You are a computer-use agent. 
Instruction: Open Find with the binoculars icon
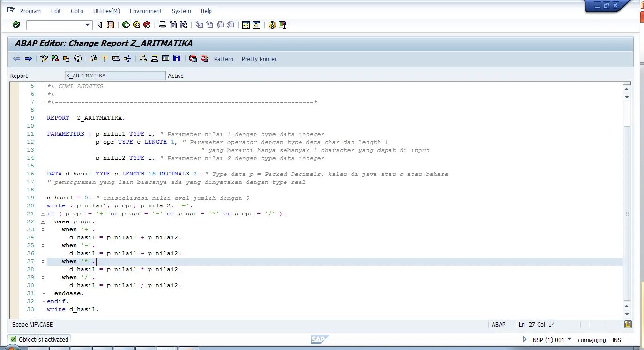[173, 25]
